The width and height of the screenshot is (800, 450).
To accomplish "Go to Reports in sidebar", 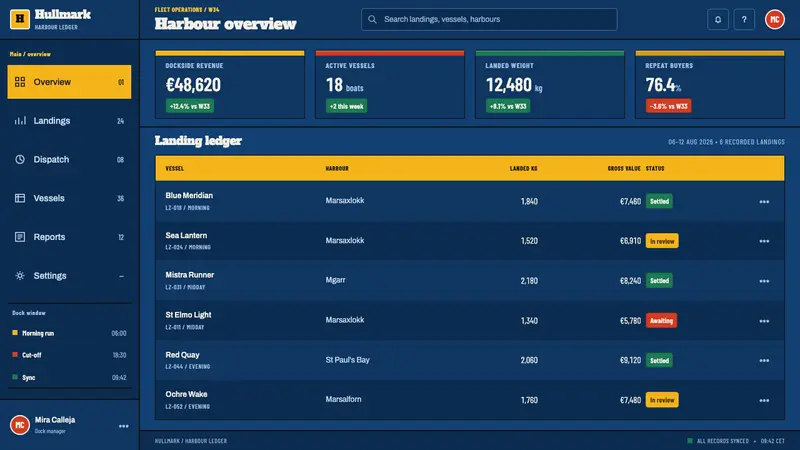I will [x=69, y=237].
